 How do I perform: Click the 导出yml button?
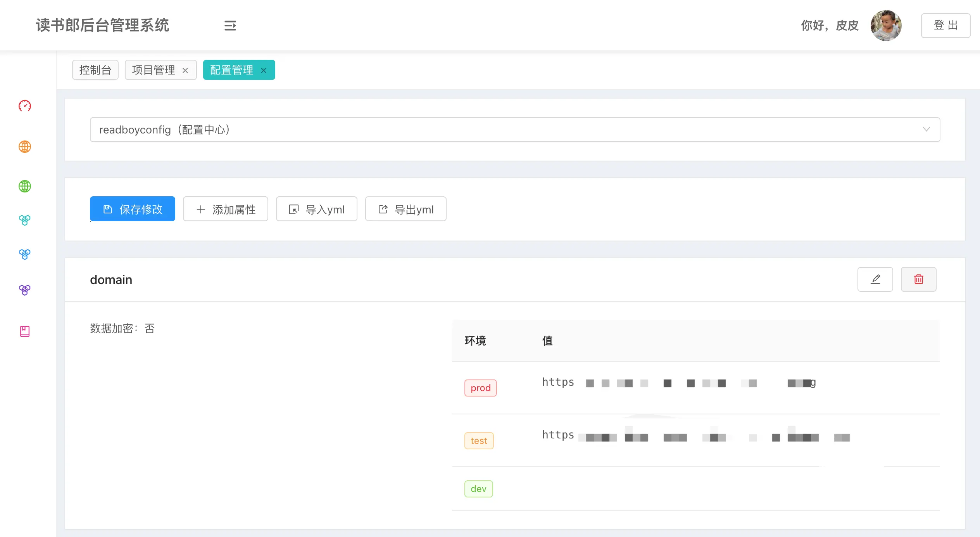point(406,209)
